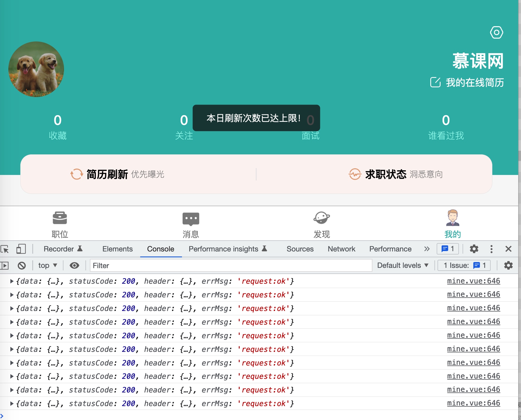Open Performance insights panel
Viewport: 521px width, 420px height.
tap(228, 249)
